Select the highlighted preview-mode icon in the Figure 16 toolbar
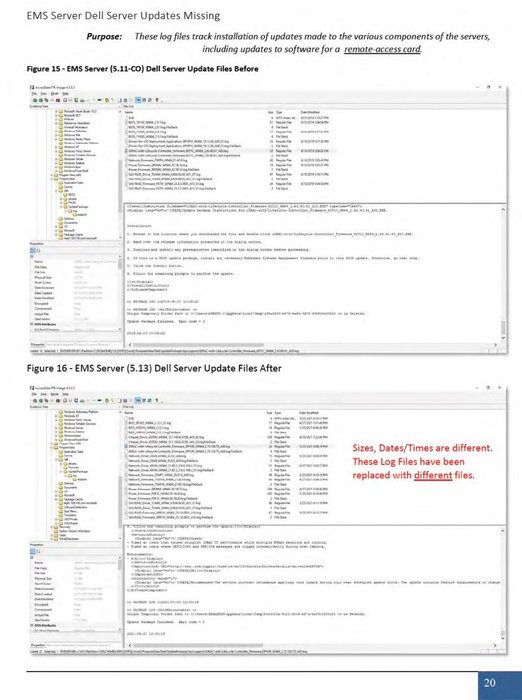The height and width of the screenshot is (700, 522). [x=138, y=400]
